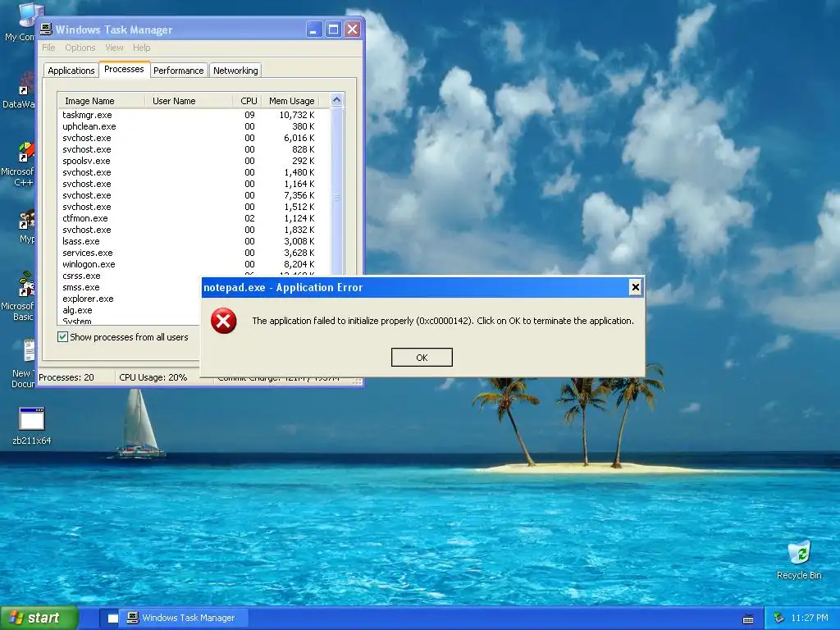Screen dimensions: 840x630
Task: Select the taskmgr.exe process row
Action: (x=194, y=115)
